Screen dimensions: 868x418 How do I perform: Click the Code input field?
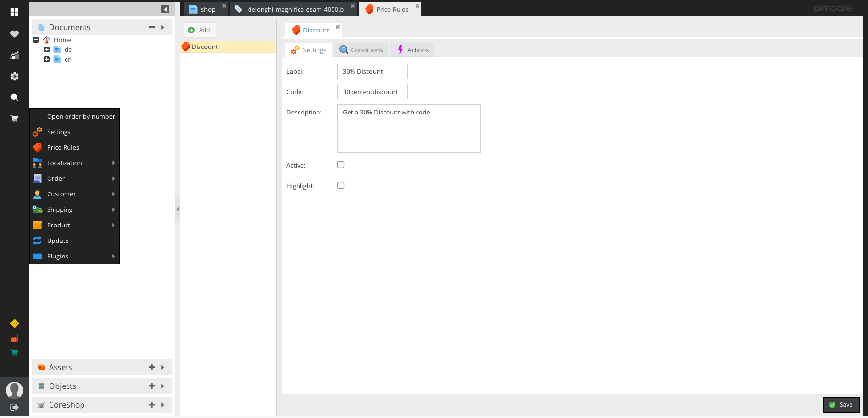(372, 92)
